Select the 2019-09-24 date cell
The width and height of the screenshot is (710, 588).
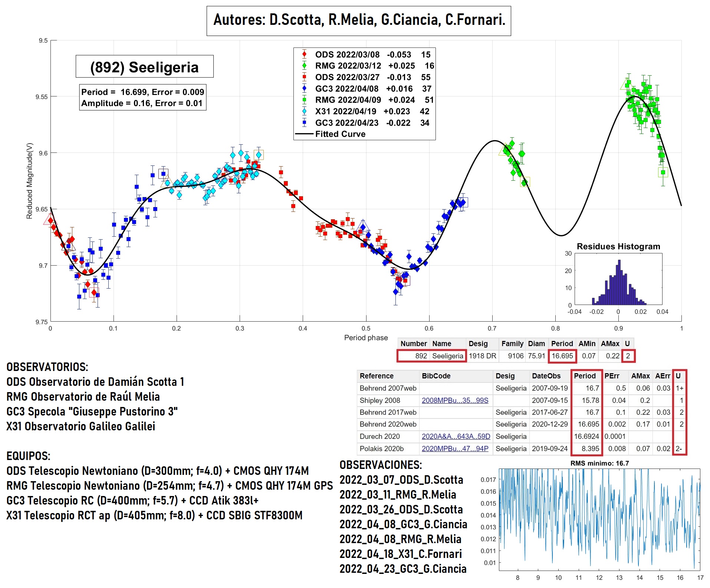(x=550, y=449)
